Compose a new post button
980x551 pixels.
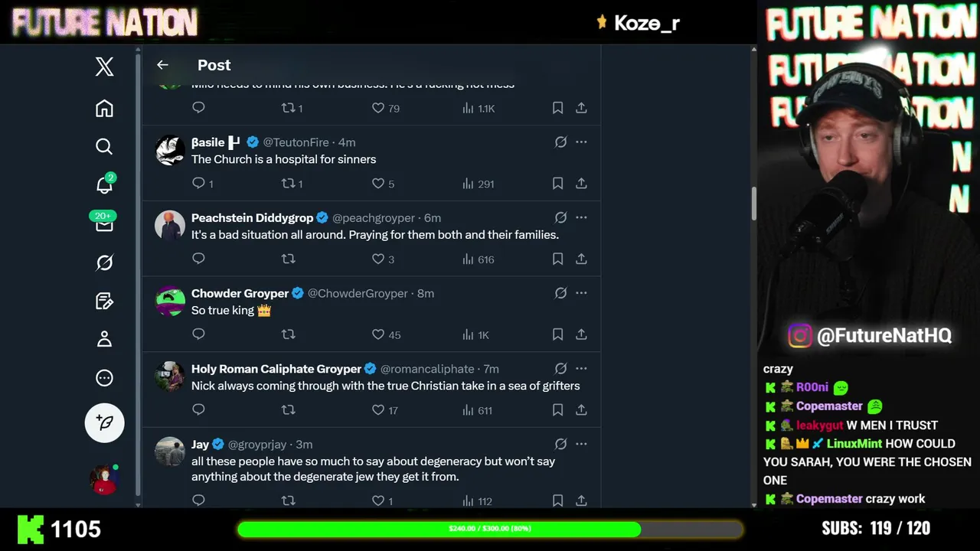coord(104,422)
